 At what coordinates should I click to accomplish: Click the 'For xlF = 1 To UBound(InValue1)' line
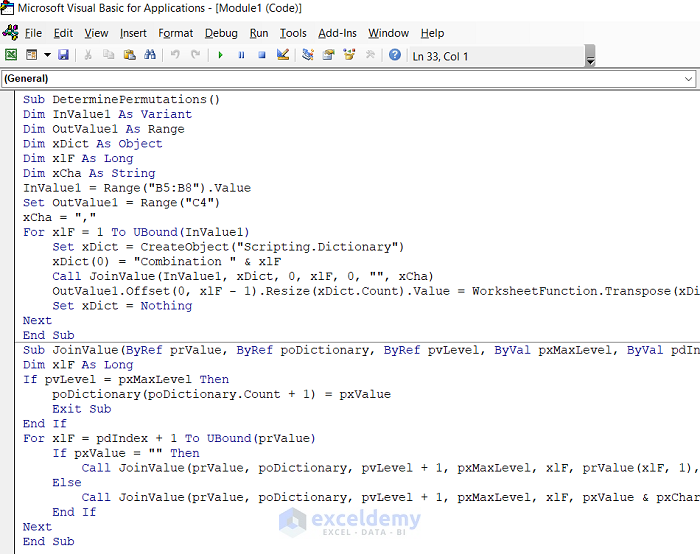pos(136,232)
